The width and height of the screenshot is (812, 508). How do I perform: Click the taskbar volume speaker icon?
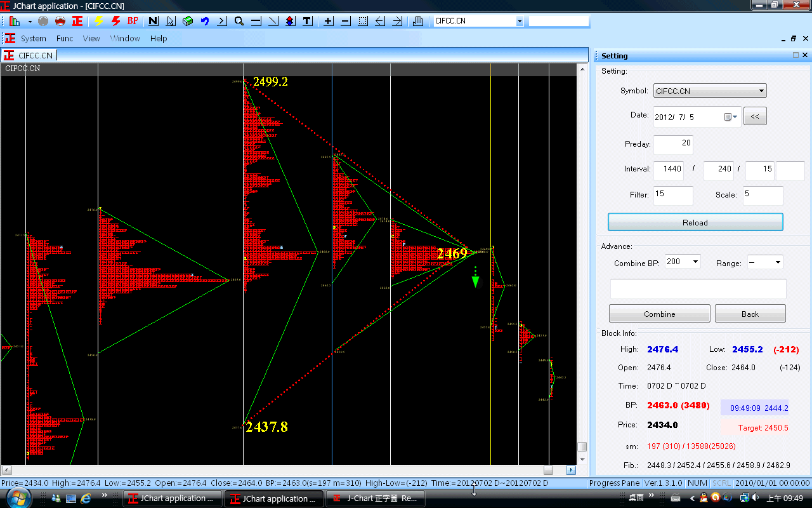(756, 498)
